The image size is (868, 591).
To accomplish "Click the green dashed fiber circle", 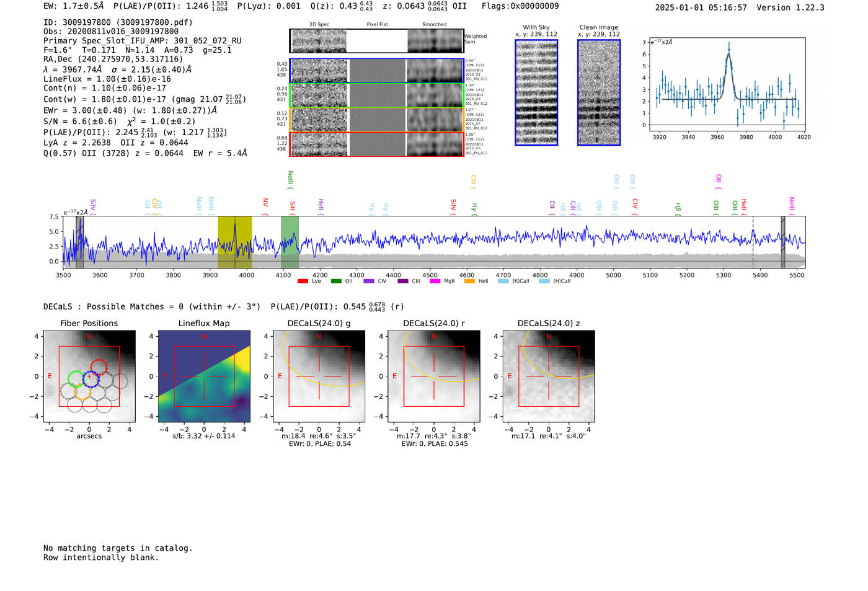I will coord(75,380).
